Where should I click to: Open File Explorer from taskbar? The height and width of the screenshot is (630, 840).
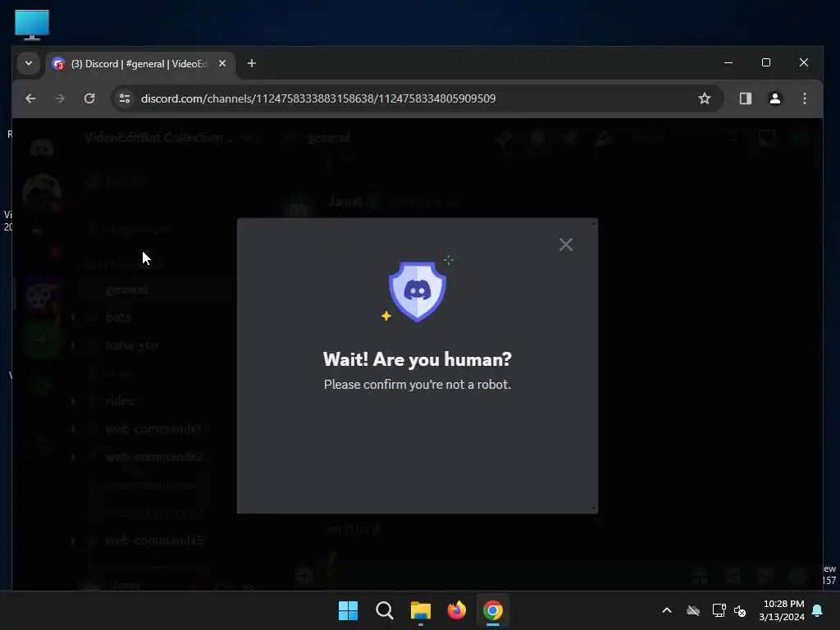(x=421, y=610)
